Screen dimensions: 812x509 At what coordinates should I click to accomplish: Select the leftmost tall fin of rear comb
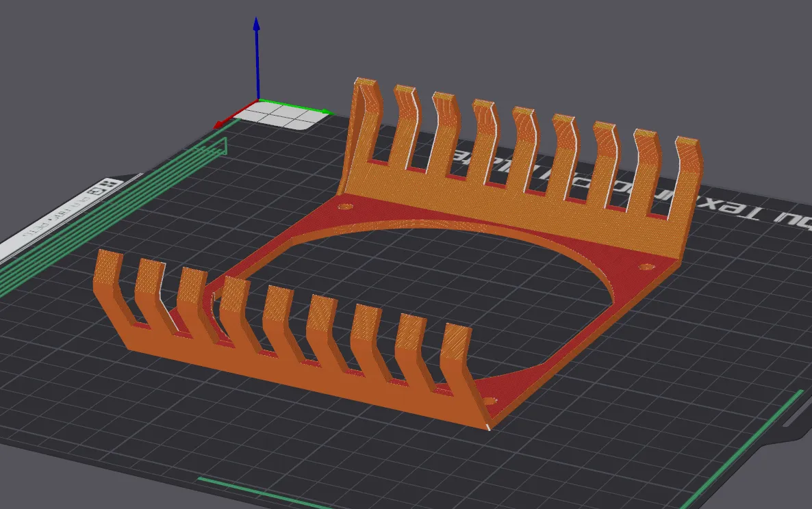[x=365, y=124]
